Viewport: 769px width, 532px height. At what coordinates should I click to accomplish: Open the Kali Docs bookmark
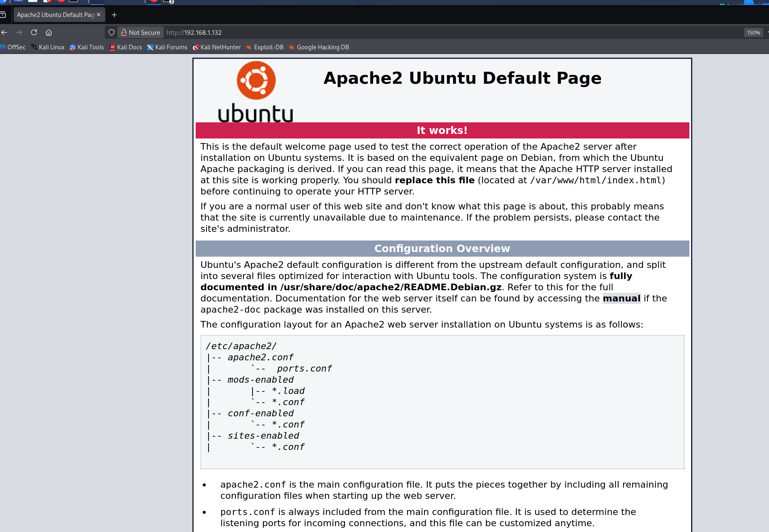(126, 47)
